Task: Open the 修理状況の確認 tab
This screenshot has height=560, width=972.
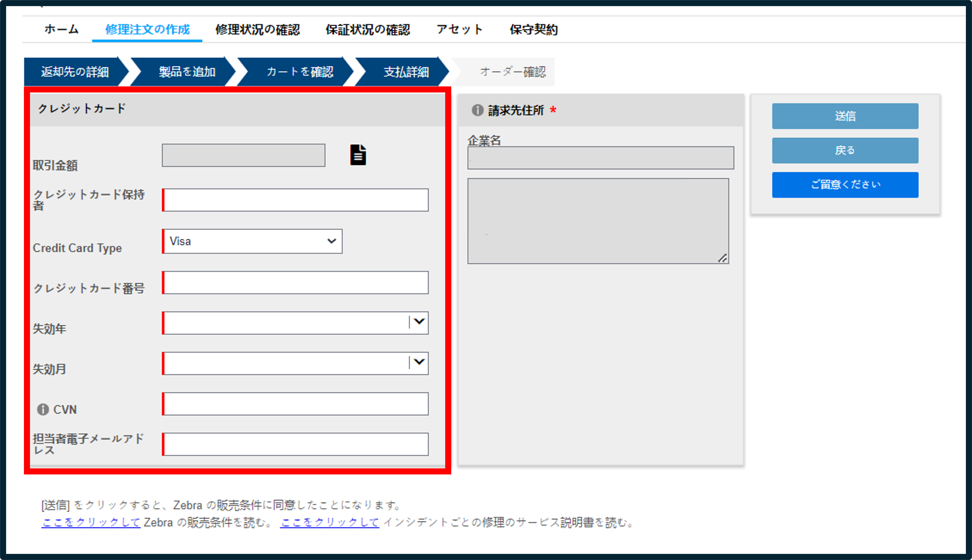Action: 257,30
